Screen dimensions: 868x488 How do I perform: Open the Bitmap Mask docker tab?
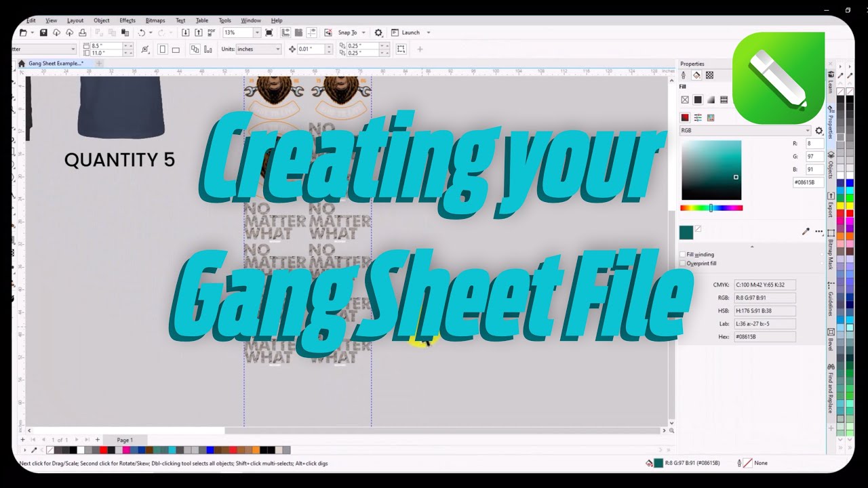click(x=831, y=249)
